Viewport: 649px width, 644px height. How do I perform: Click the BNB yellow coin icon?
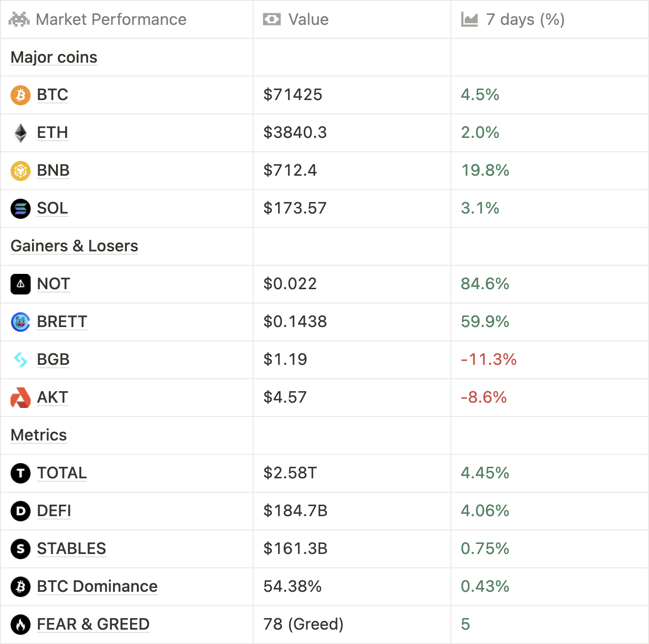coord(21,171)
